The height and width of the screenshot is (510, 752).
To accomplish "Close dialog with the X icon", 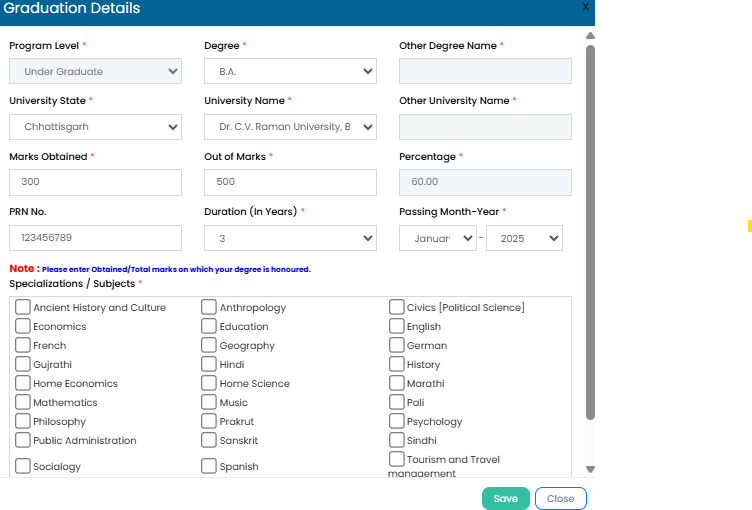I will tap(585, 7).
